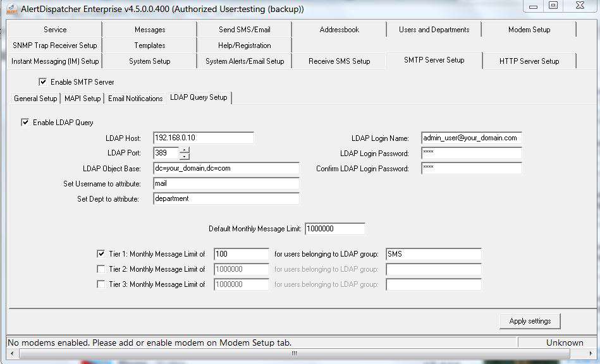Maximize the AlertDispatcher window

553,6
